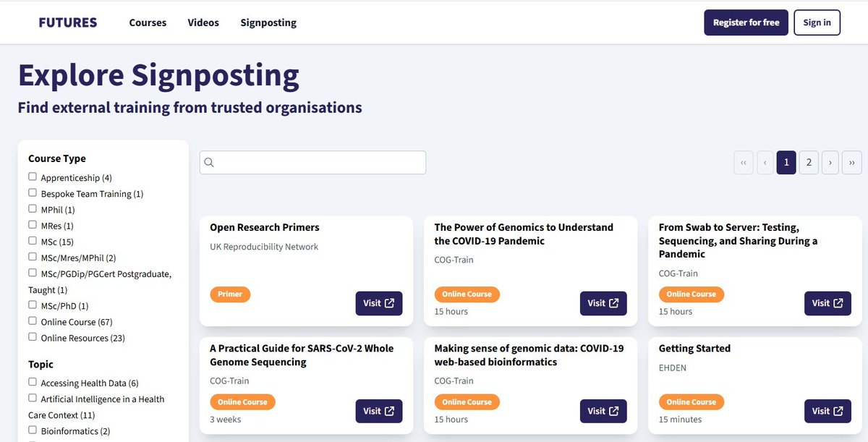This screenshot has width=868, height=442.
Task: Click the Sign in button
Action: click(x=817, y=22)
